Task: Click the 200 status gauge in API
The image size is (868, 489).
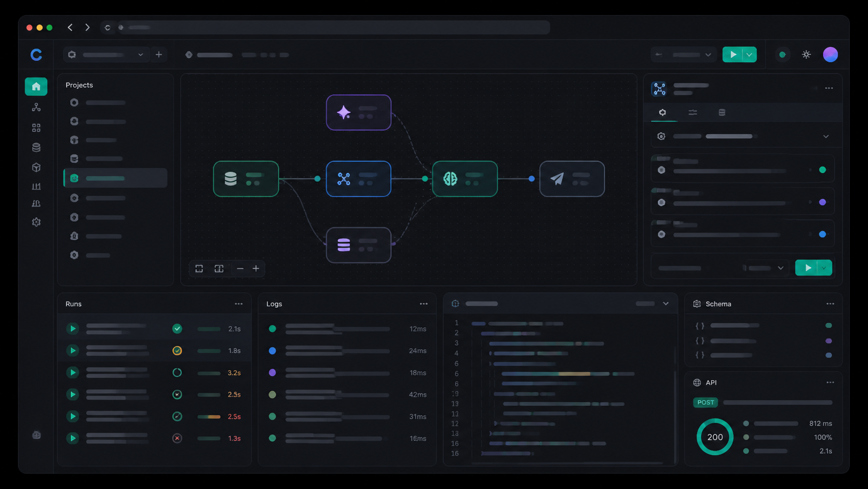Action: (x=715, y=437)
